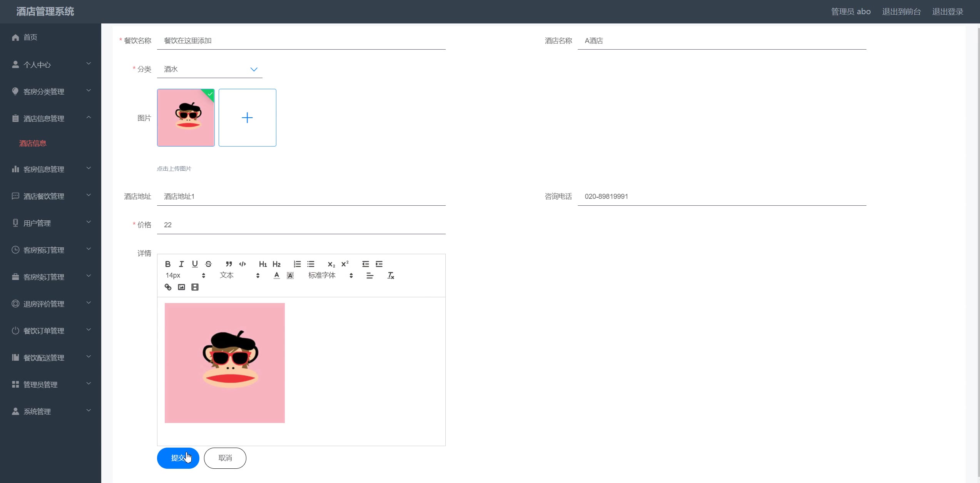Image resolution: width=980 pixels, height=483 pixels.
Task: Submit the form with 提交 button
Action: pos(178,458)
